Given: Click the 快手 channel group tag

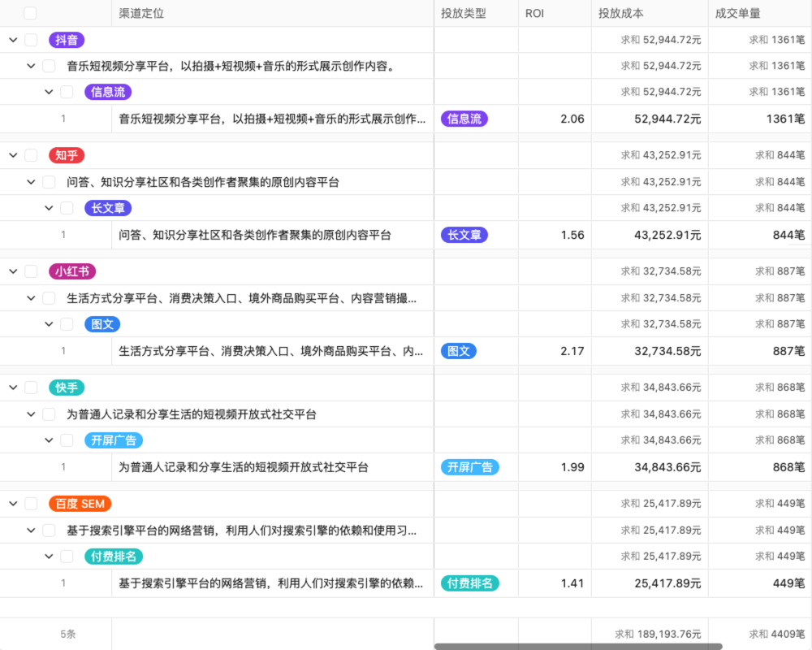Looking at the screenshot, I should (66, 388).
